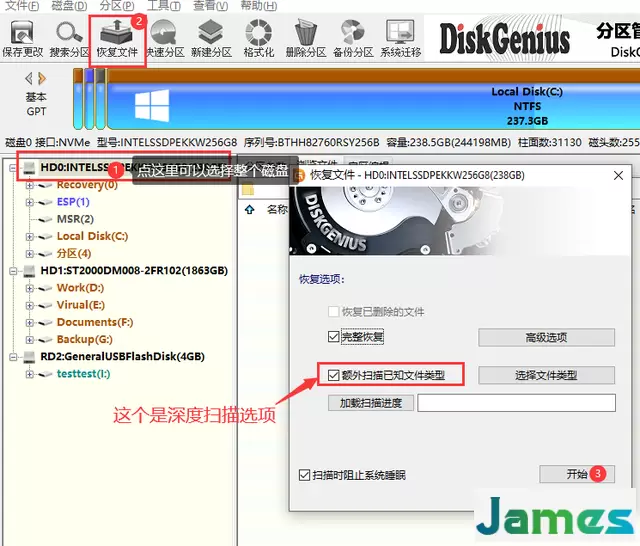
Task: Collapse the RD2 GeneralUSBFlashDisk node
Action: [x=13, y=357]
